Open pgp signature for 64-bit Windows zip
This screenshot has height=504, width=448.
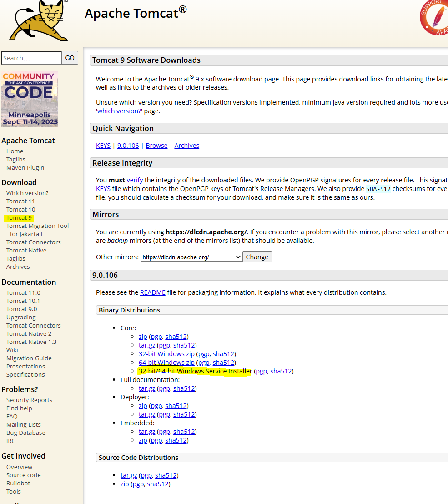pos(204,363)
